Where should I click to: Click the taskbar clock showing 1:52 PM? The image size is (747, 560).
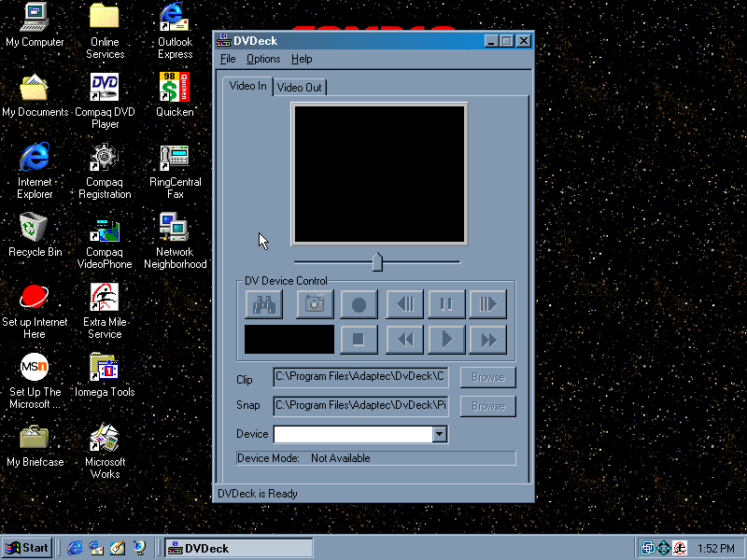(716, 549)
